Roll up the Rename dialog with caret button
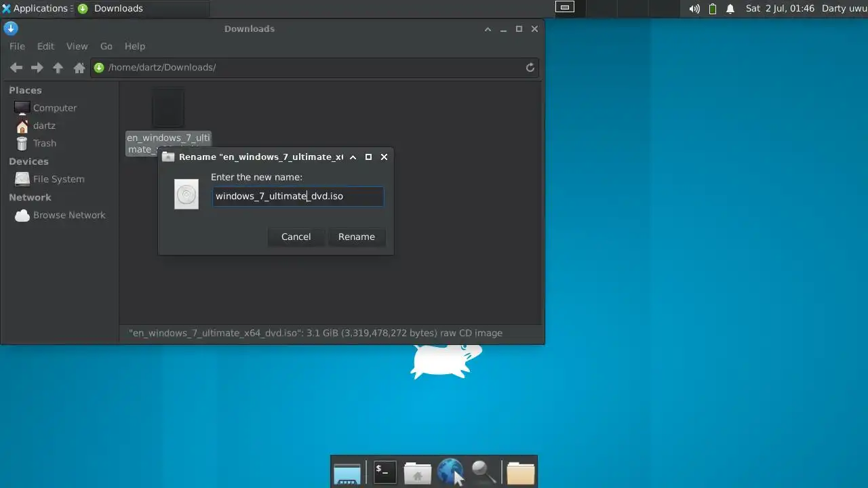The width and height of the screenshot is (868, 488). tap(353, 157)
